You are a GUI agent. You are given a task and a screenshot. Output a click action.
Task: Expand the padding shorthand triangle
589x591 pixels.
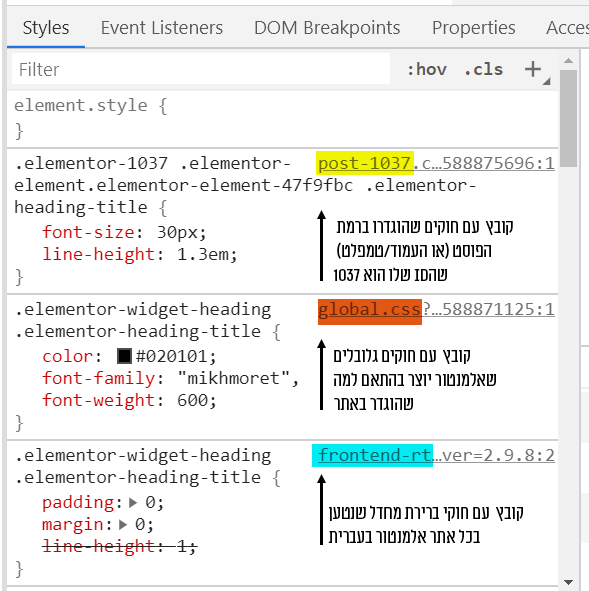pyautogui.click(x=133, y=502)
